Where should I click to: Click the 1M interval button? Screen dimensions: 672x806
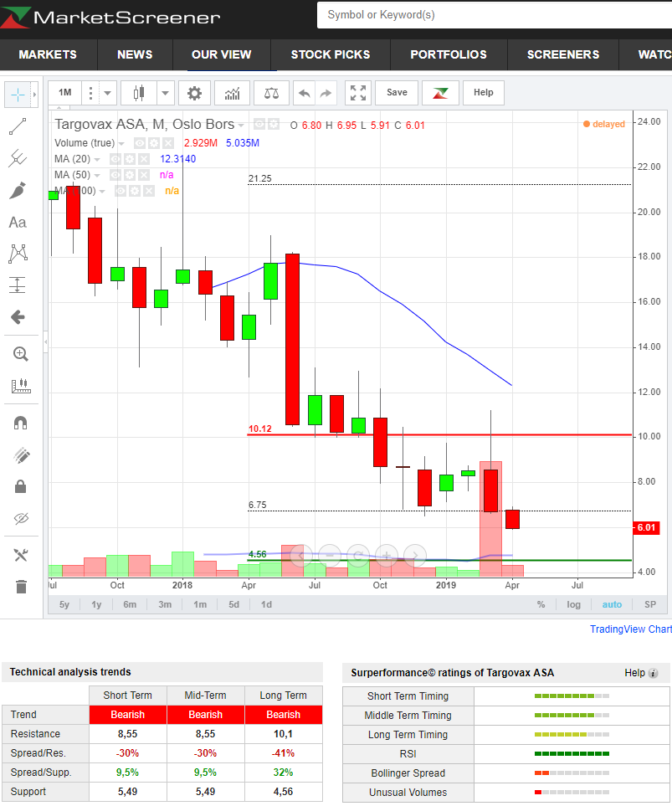[64, 93]
